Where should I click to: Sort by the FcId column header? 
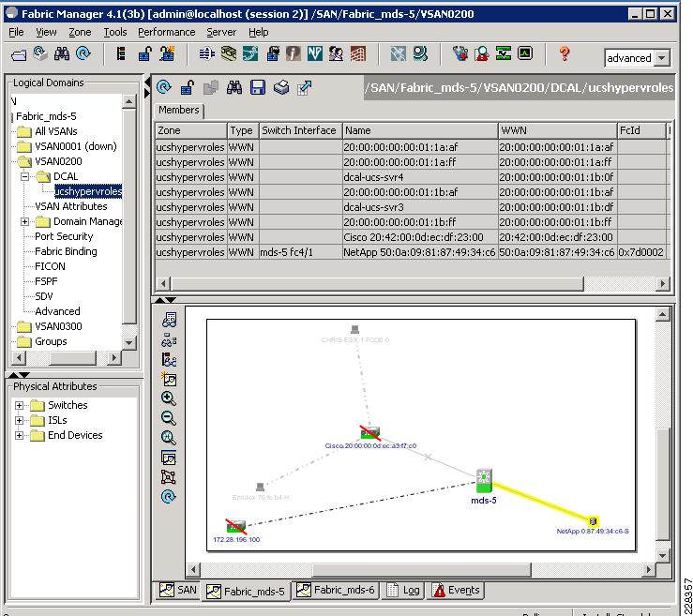641,131
